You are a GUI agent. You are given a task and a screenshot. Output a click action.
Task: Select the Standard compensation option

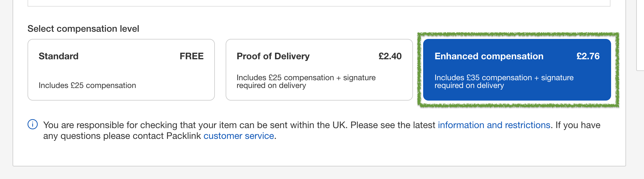121,70
